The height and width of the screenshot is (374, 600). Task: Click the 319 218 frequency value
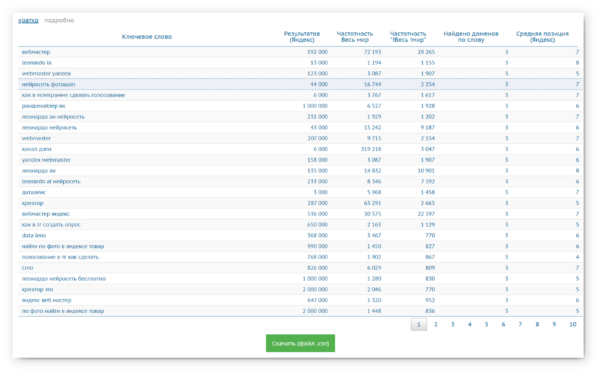[x=371, y=149]
